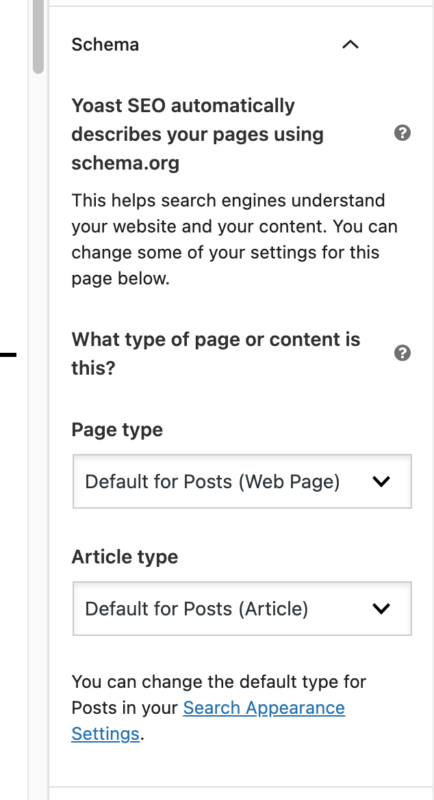Screen dimensions: 434x800
Task: Click the 'Article type' field label
Action: pyautogui.click(x=125, y=557)
